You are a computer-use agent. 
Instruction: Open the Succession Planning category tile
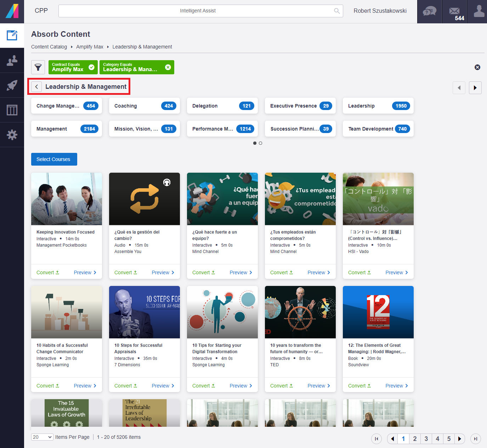300,129
